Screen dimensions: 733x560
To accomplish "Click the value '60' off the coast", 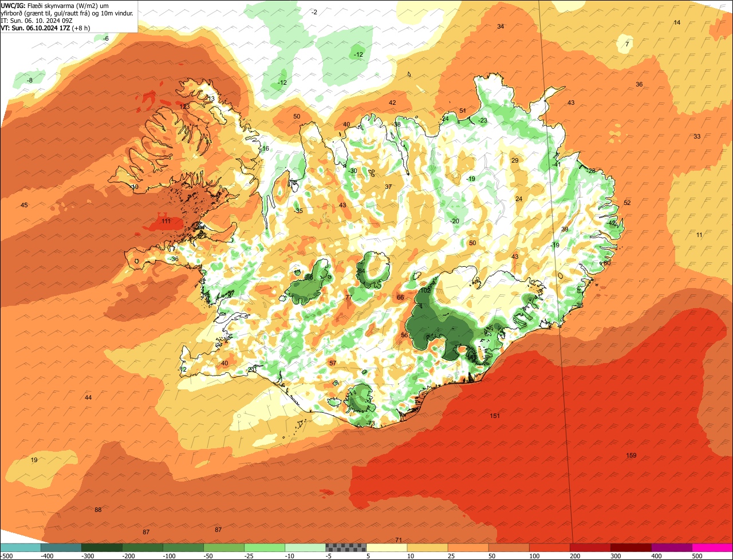I will tap(607, 263).
